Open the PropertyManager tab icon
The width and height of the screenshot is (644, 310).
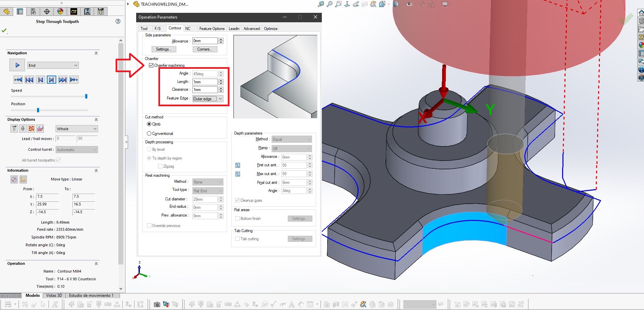pos(20,11)
